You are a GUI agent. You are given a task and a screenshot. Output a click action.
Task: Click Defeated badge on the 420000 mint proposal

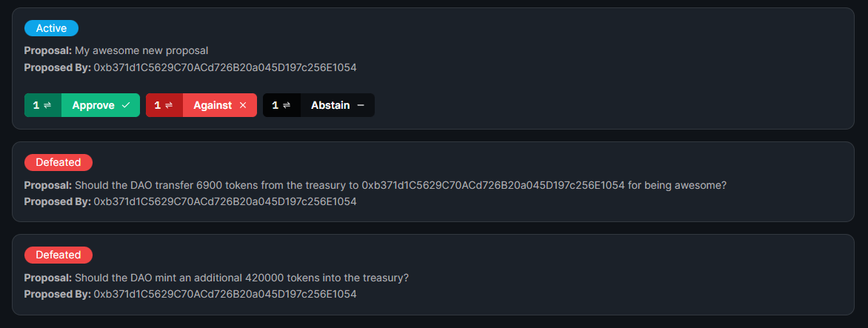click(x=58, y=255)
